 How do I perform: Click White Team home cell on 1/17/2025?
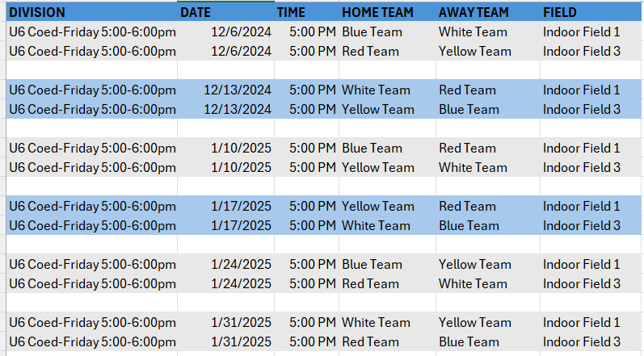tap(387, 225)
